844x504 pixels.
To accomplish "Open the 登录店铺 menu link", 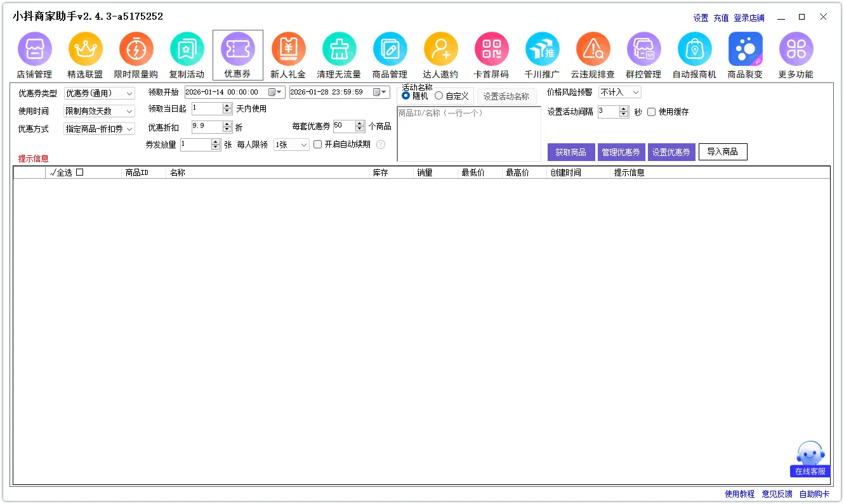I will [749, 18].
